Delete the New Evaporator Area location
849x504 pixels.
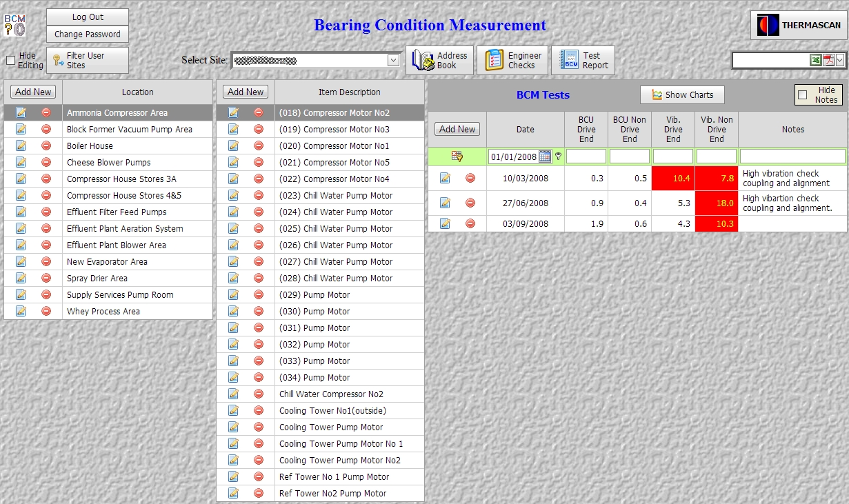(x=46, y=261)
